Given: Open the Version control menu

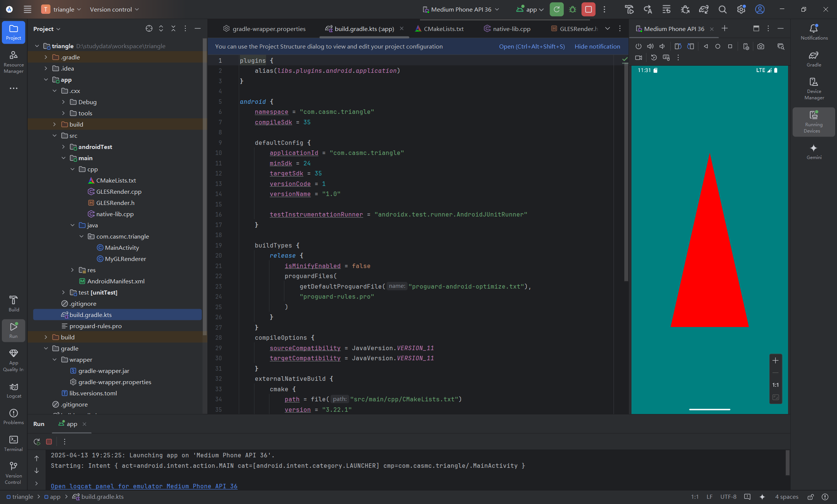Looking at the screenshot, I should [111, 9].
